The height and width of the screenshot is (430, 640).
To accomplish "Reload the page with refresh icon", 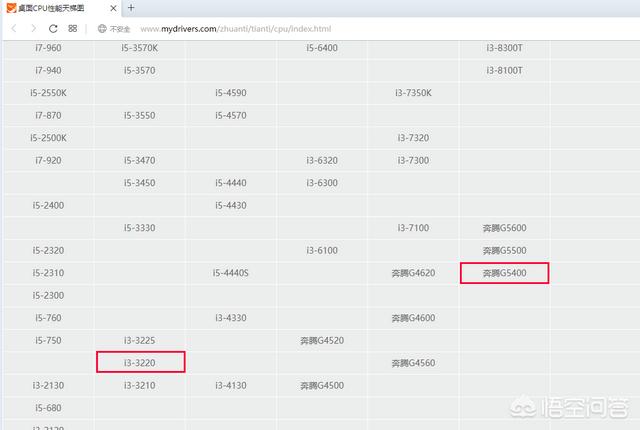I will click(x=53, y=29).
